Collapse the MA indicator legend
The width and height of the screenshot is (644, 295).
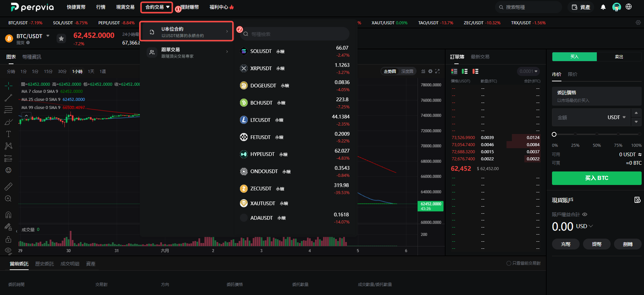tap(26, 115)
